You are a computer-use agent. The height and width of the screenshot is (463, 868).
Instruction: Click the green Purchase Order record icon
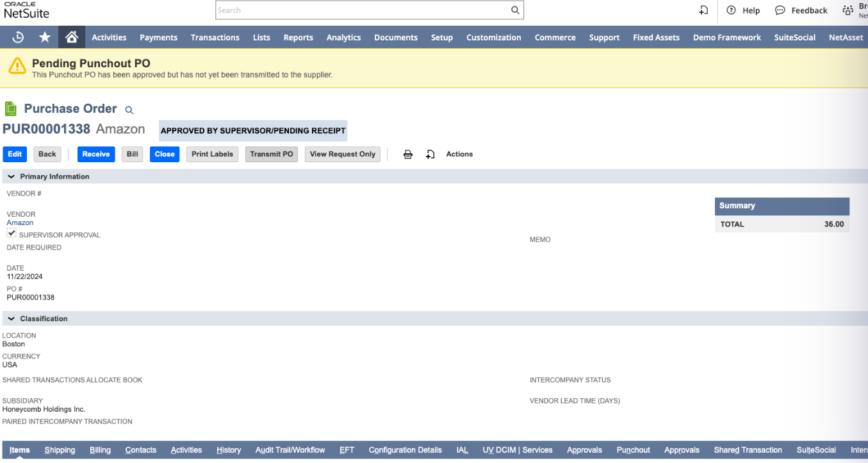point(10,108)
